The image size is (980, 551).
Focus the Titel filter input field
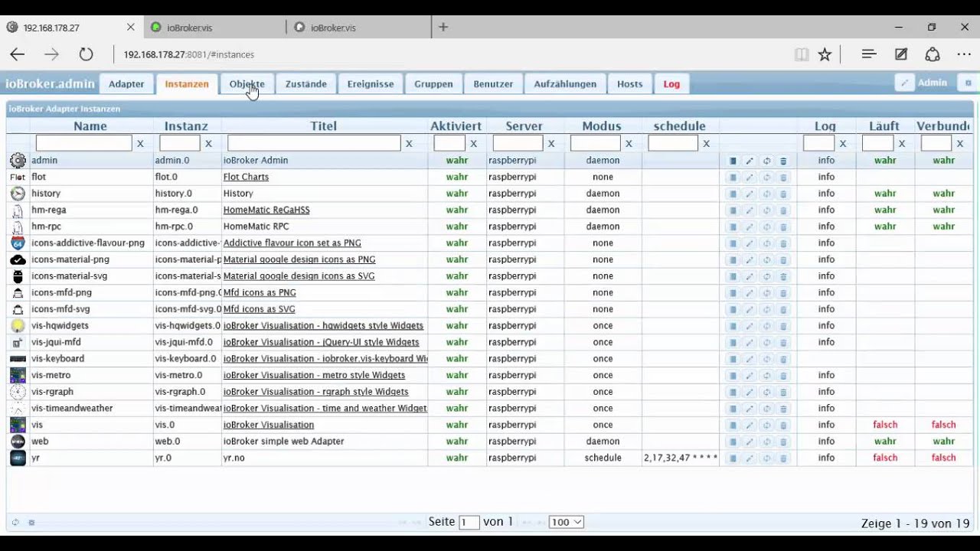tap(314, 143)
